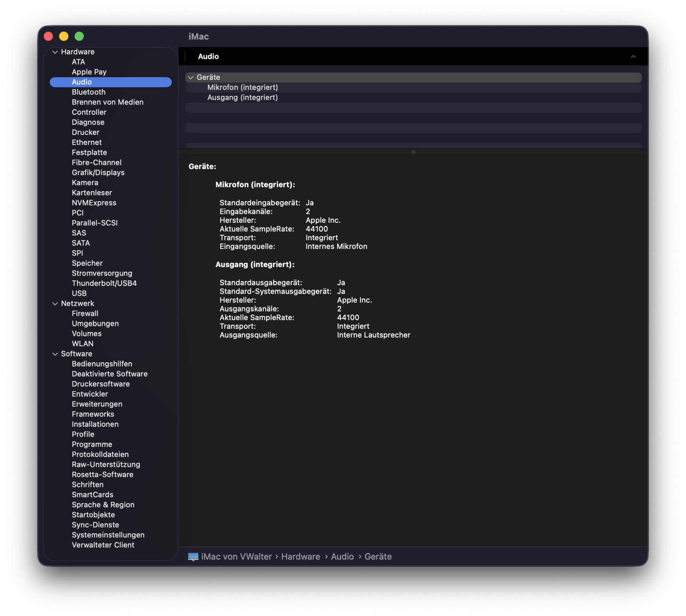Open Systemeinstellungen in sidebar list
Viewport: 686px width, 616px height.
(x=108, y=535)
